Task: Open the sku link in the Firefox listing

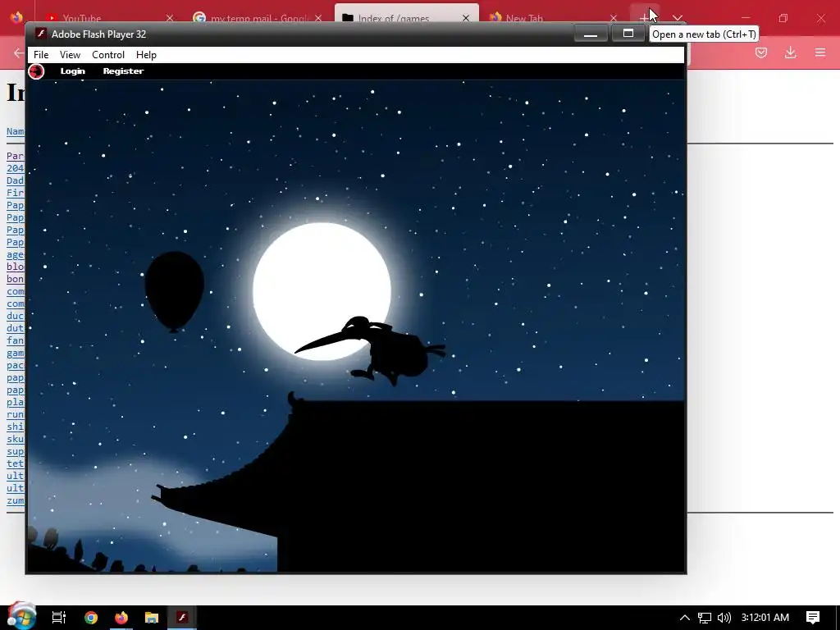Action: pos(15,440)
